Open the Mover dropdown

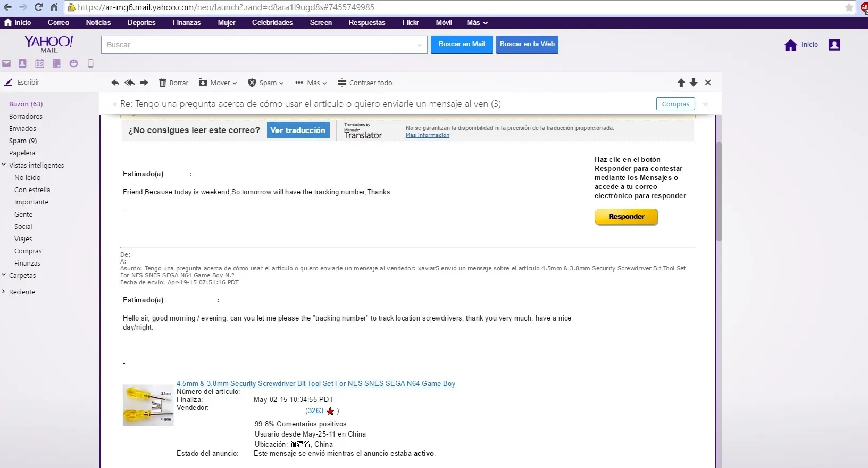[218, 83]
